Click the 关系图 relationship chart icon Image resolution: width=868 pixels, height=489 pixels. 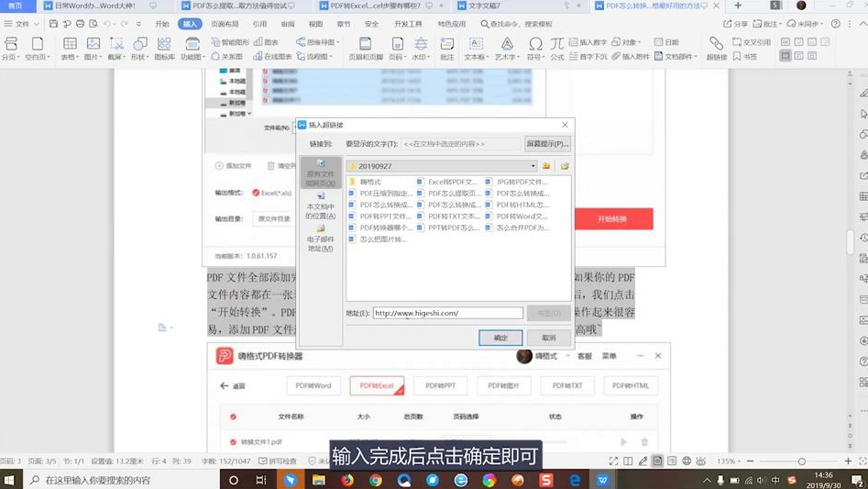[227, 57]
